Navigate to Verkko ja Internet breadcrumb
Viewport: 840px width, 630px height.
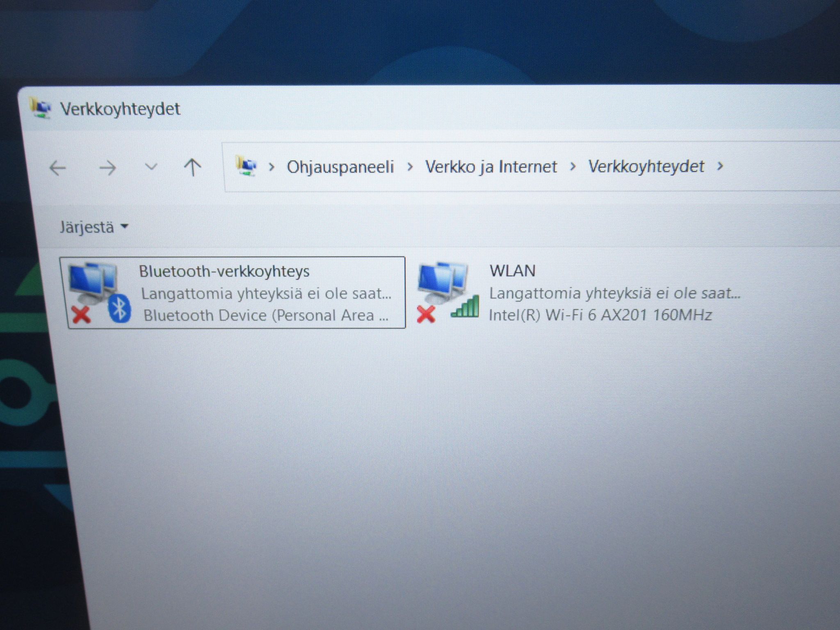coord(491,167)
